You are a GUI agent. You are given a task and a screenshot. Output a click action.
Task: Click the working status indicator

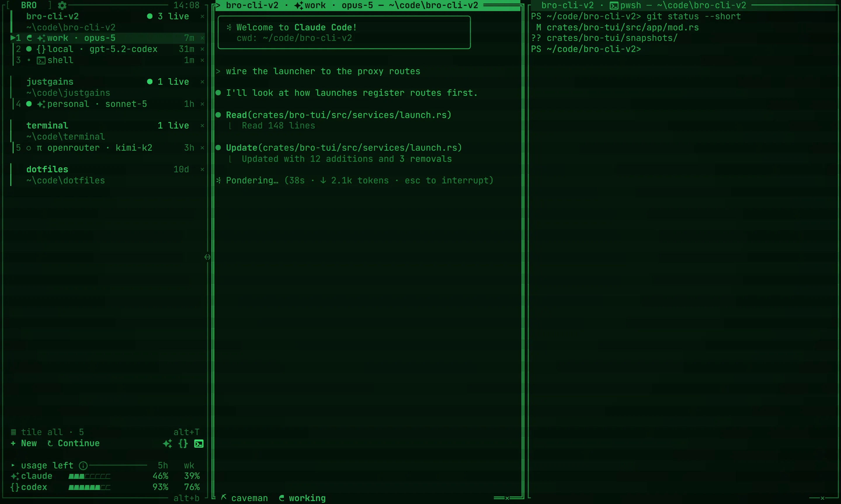302,498
